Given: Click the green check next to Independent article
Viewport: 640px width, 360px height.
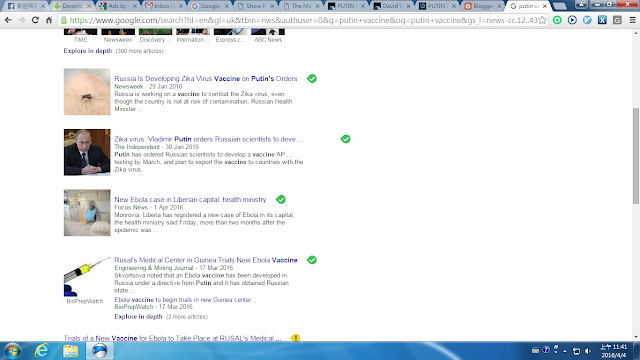Looking at the screenshot, I should (345, 139).
